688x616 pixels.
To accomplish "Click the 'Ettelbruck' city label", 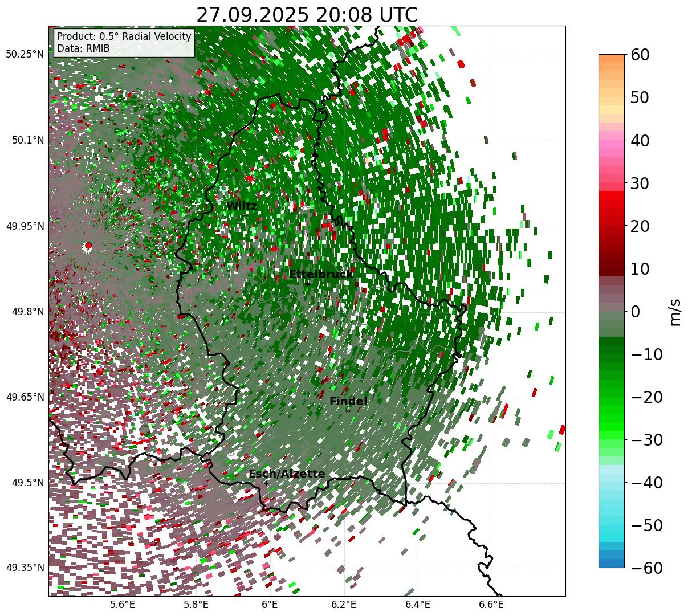I will [x=321, y=275].
